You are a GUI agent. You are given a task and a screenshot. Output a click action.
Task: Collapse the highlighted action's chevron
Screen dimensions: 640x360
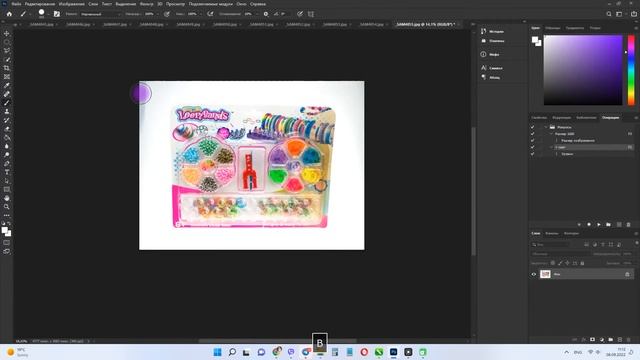pos(551,147)
